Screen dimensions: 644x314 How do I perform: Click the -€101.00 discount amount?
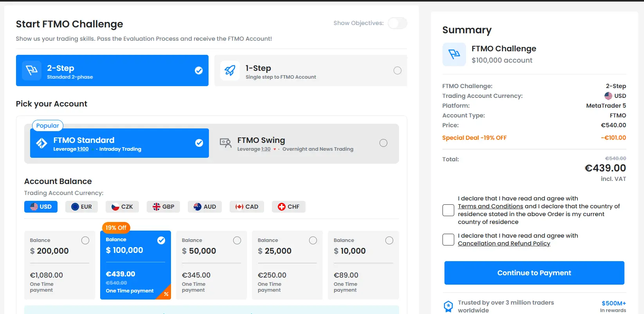tap(613, 138)
